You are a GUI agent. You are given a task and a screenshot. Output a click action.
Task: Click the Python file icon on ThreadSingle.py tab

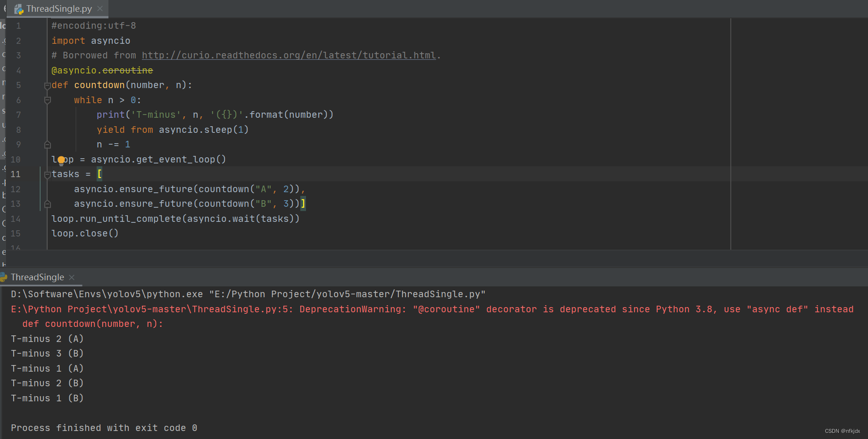click(19, 9)
